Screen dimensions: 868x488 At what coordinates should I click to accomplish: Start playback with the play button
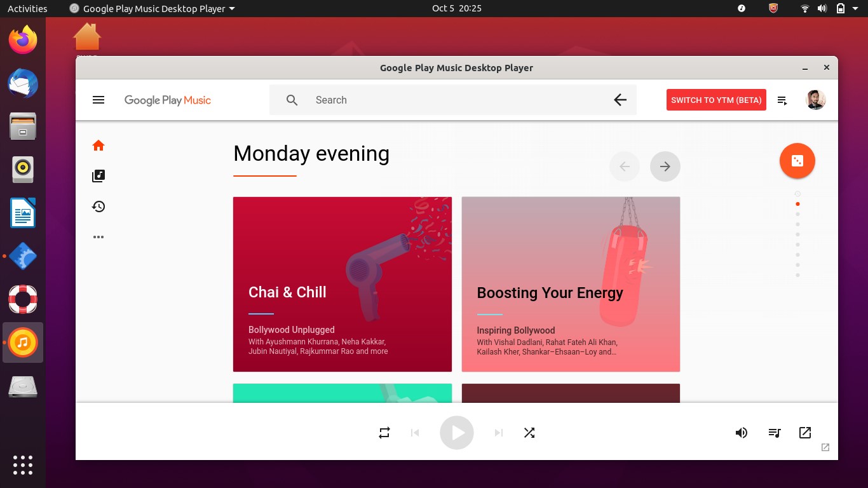457,433
